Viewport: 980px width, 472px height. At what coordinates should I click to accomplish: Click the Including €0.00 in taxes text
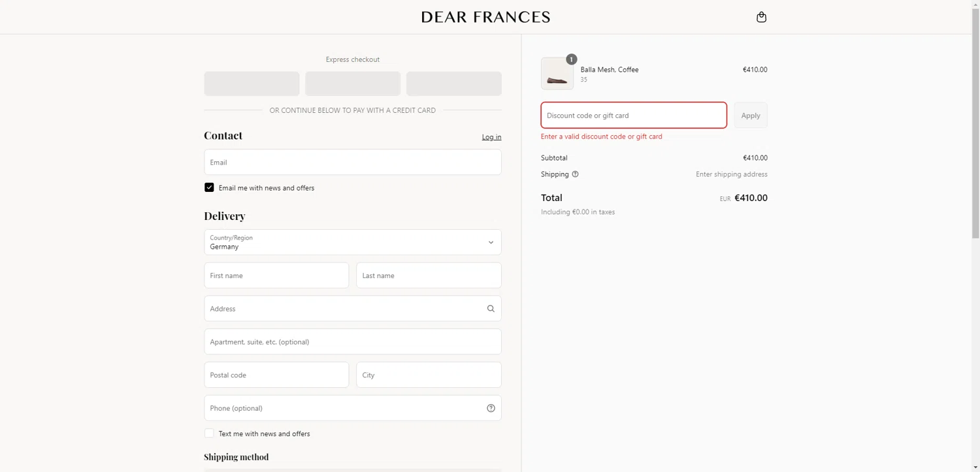578,212
